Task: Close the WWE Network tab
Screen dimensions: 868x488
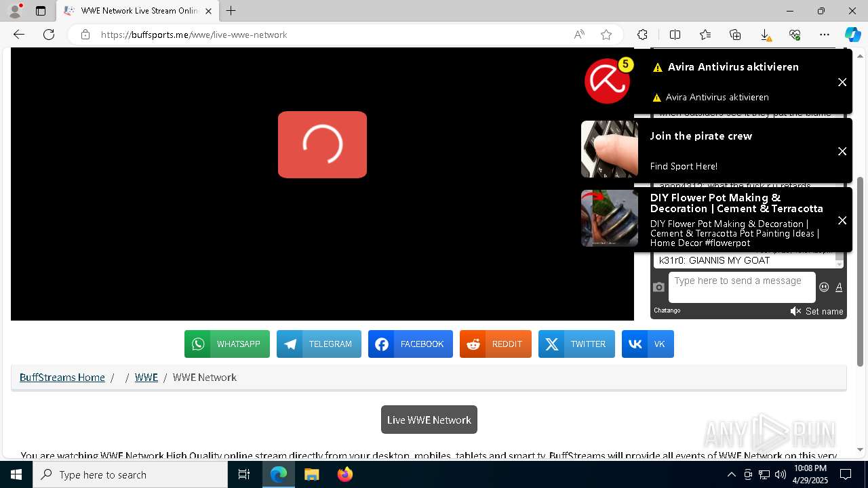Action: [208, 11]
